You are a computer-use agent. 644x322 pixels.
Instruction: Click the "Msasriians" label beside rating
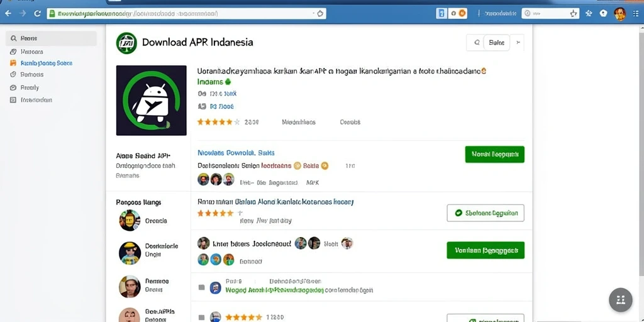point(299,122)
